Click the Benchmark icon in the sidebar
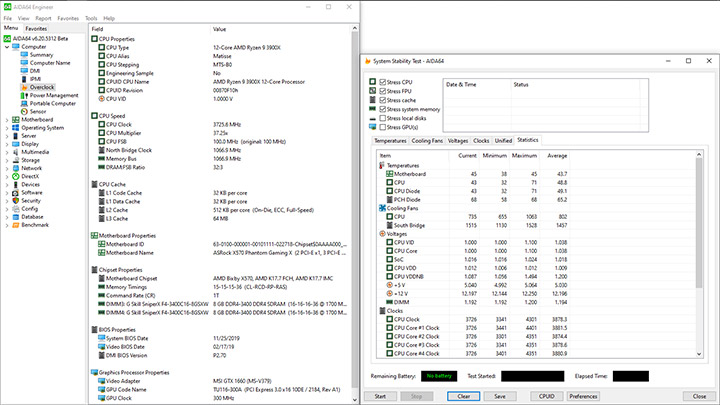 [15, 224]
